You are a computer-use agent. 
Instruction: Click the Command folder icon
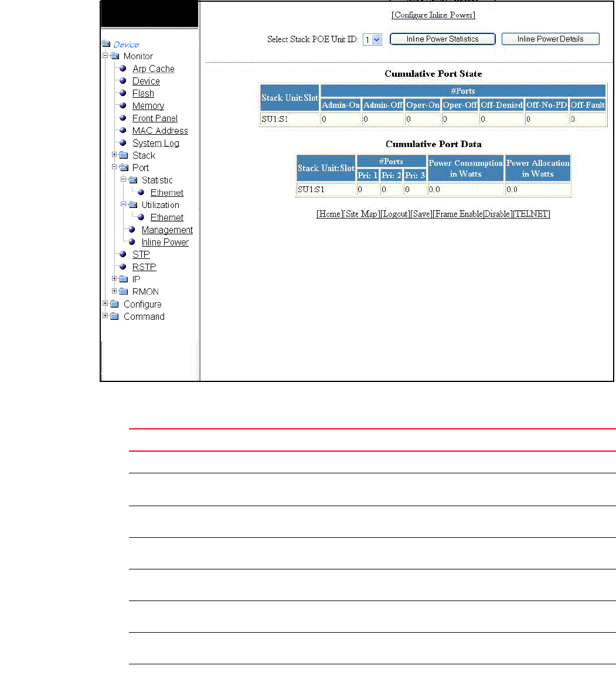tap(115, 316)
